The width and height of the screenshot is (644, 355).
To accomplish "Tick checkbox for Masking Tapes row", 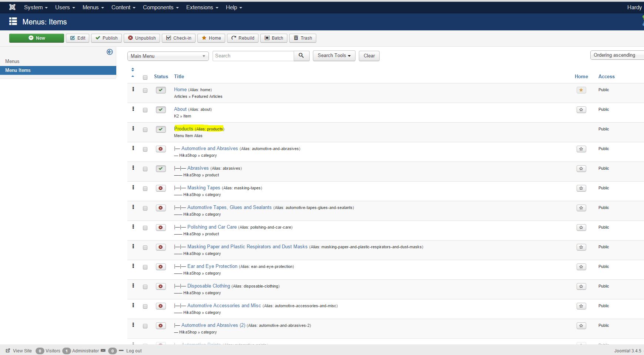I will point(145,189).
